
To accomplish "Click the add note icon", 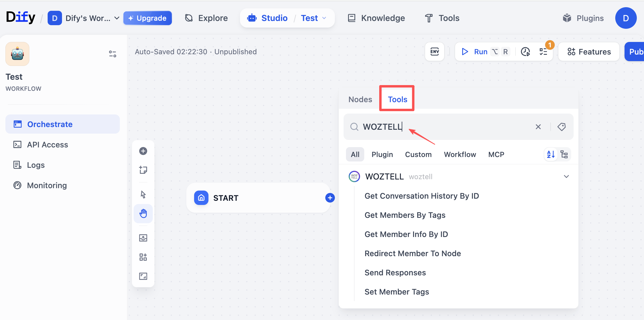I will 143,170.
